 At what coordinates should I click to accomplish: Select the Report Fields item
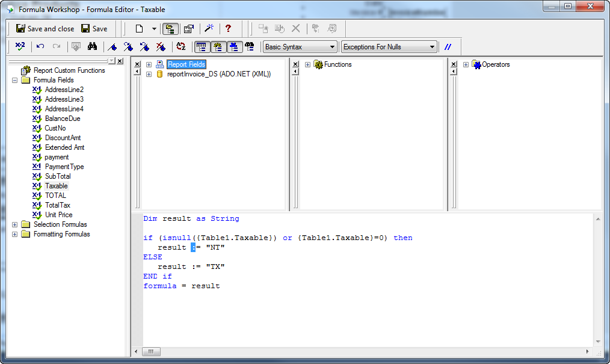point(186,64)
